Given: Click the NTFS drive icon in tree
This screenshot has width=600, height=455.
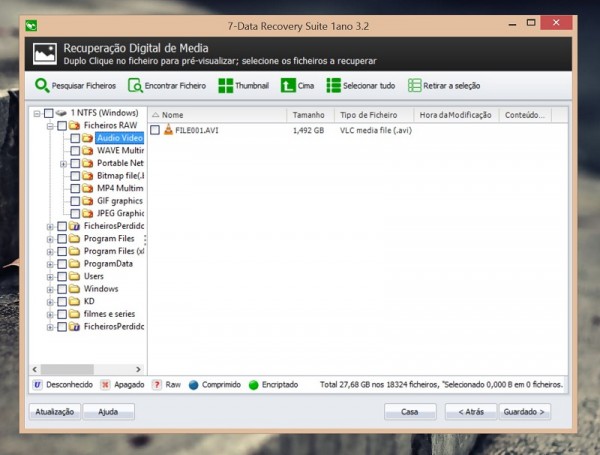Looking at the screenshot, I should point(61,113).
